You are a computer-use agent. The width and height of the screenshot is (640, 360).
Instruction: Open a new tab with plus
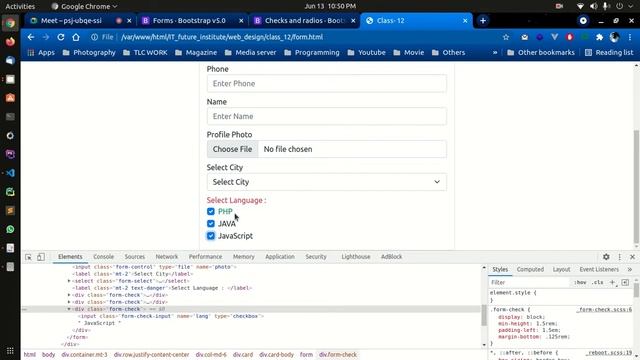point(483,20)
